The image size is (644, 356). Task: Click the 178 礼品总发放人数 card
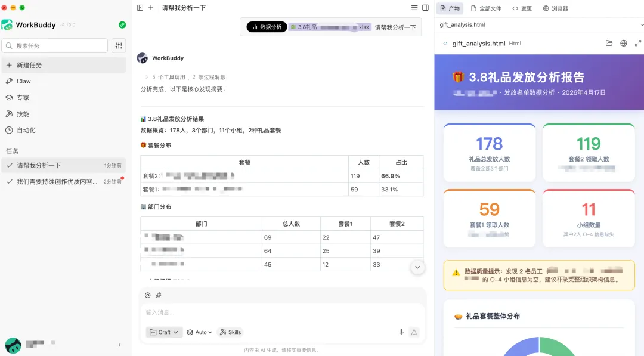tap(489, 152)
